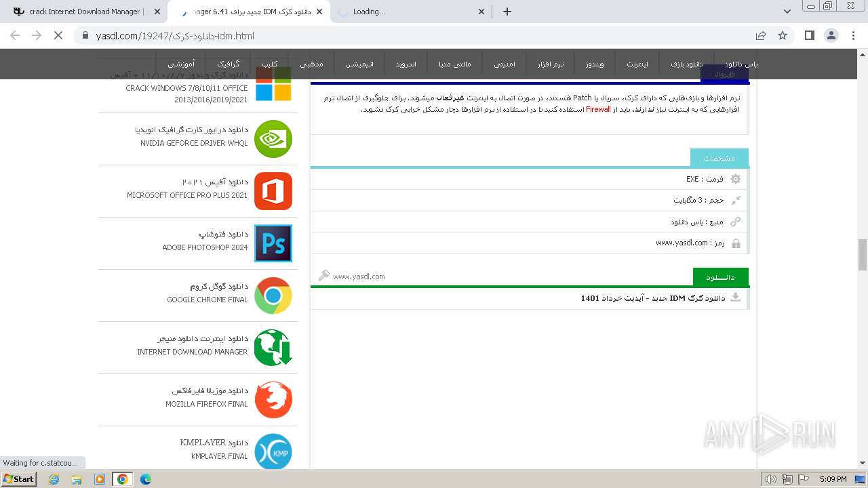The height and width of the screenshot is (488, 868).
Task: Open the اینترنت navigation menu
Action: coord(637,64)
